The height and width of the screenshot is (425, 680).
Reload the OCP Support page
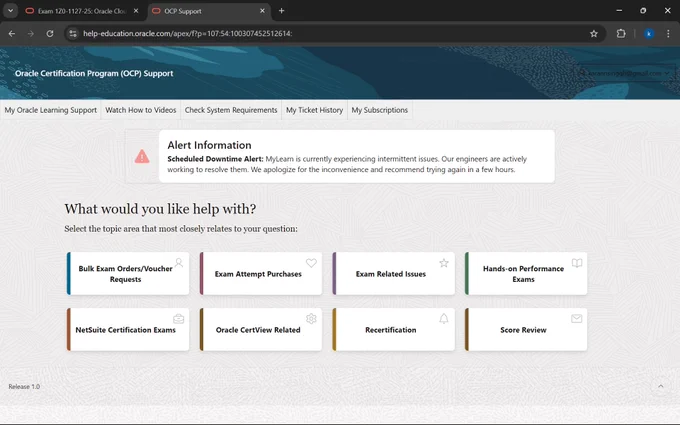(x=50, y=33)
